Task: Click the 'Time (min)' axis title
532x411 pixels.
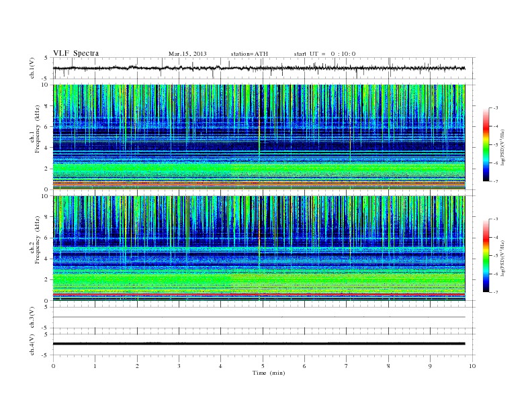Action: click(x=269, y=373)
